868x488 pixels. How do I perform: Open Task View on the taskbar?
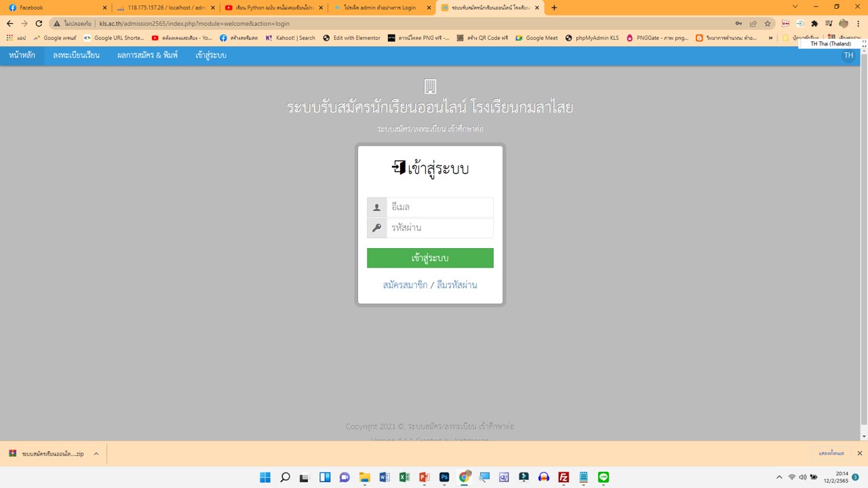pos(304,477)
